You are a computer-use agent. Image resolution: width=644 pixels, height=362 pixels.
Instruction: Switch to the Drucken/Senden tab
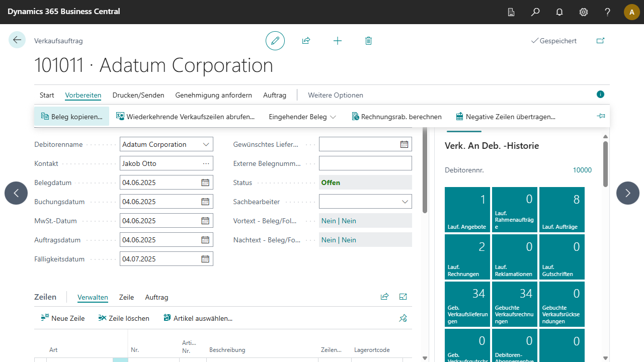(138, 95)
